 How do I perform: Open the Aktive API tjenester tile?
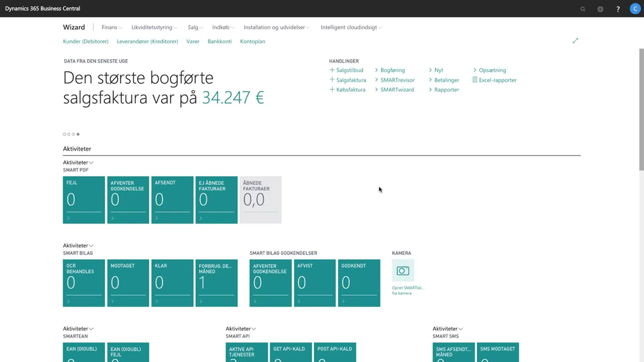[x=247, y=352]
